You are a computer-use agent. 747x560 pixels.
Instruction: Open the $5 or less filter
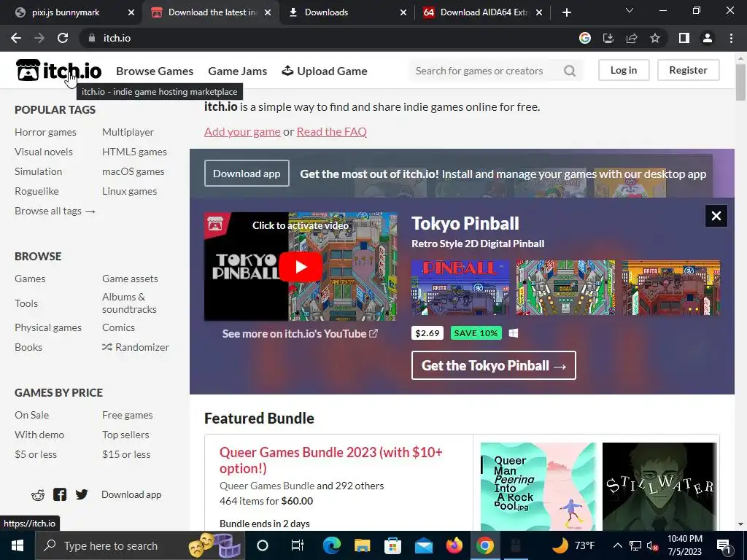coord(36,454)
